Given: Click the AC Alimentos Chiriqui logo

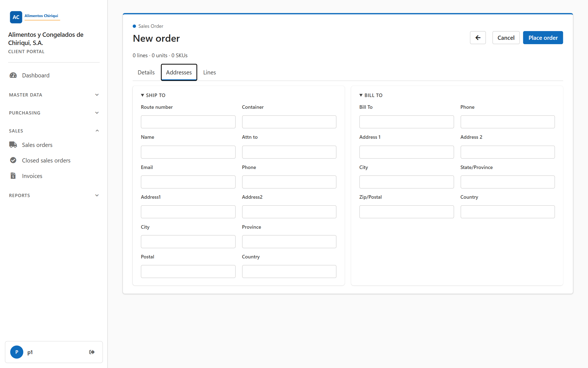Looking at the screenshot, I should [x=35, y=17].
